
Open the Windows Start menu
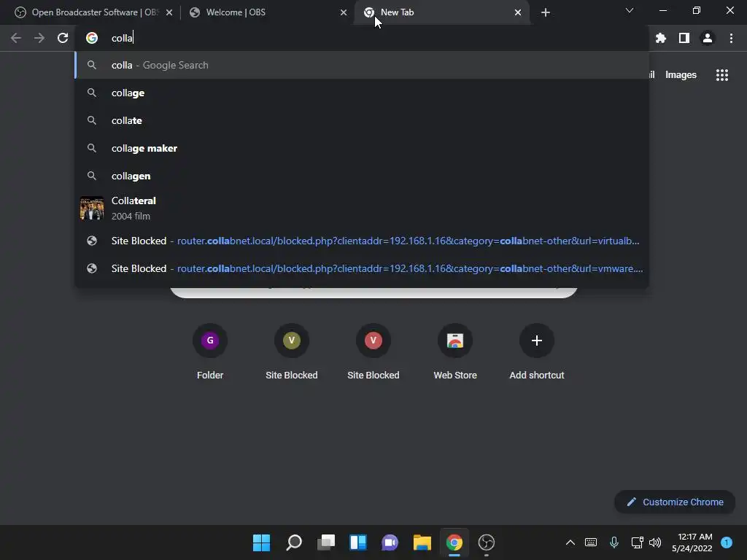(x=261, y=542)
